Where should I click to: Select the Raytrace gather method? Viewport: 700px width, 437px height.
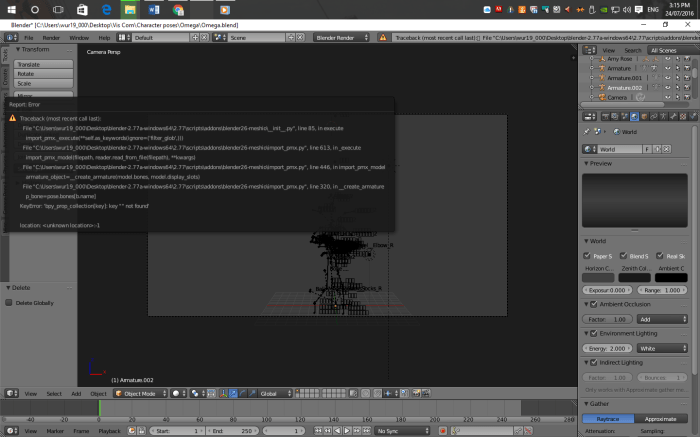coord(606,419)
